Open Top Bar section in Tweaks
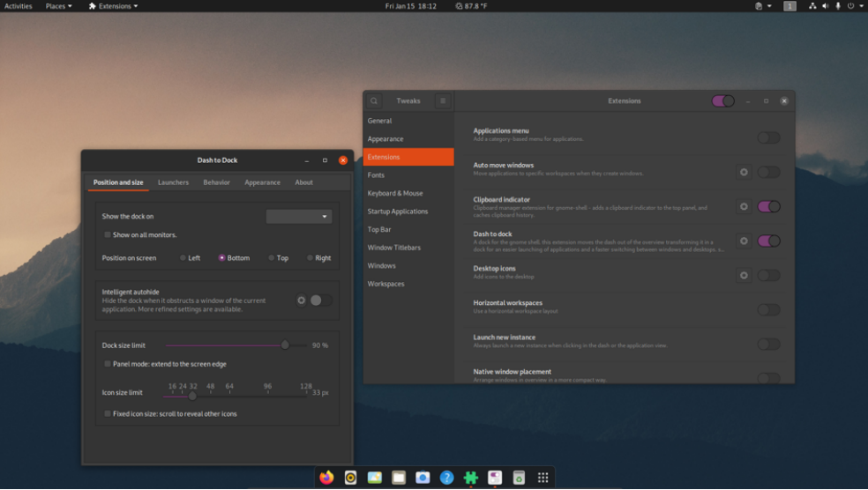The width and height of the screenshot is (868, 490). click(x=408, y=229)
